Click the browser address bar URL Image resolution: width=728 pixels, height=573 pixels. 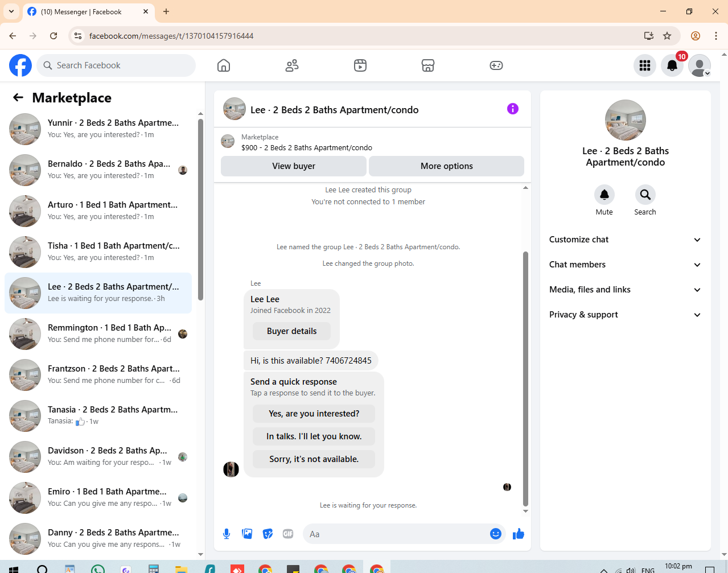coord(171,36)
